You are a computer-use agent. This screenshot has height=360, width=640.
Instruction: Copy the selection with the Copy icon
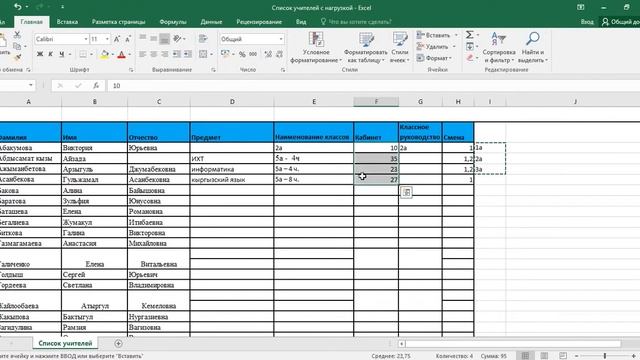tap(17, 46)
